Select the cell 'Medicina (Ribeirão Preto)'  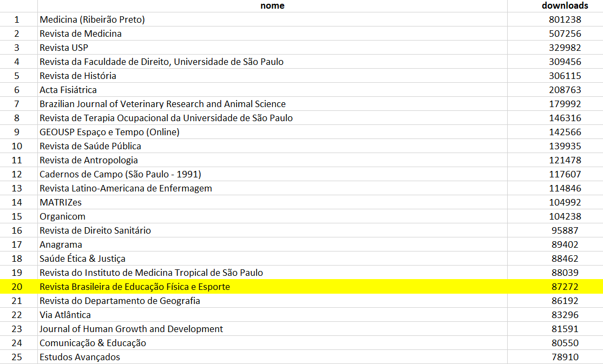pyautogui.click(x=272, y=19)
